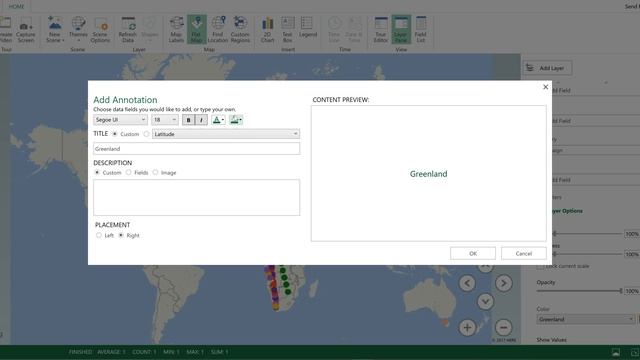
Task: Open Custom Regions
Action: pyautogui.click(x=240, y=29)
